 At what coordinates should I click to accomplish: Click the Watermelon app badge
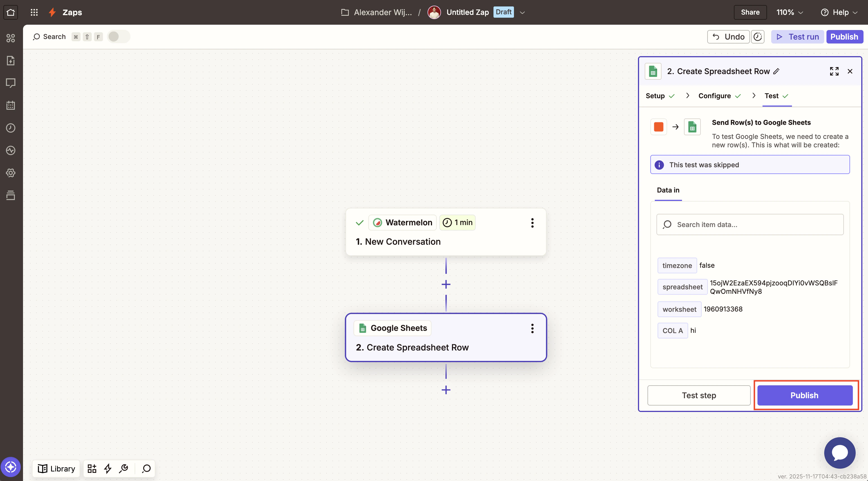(x=402, y=223)
